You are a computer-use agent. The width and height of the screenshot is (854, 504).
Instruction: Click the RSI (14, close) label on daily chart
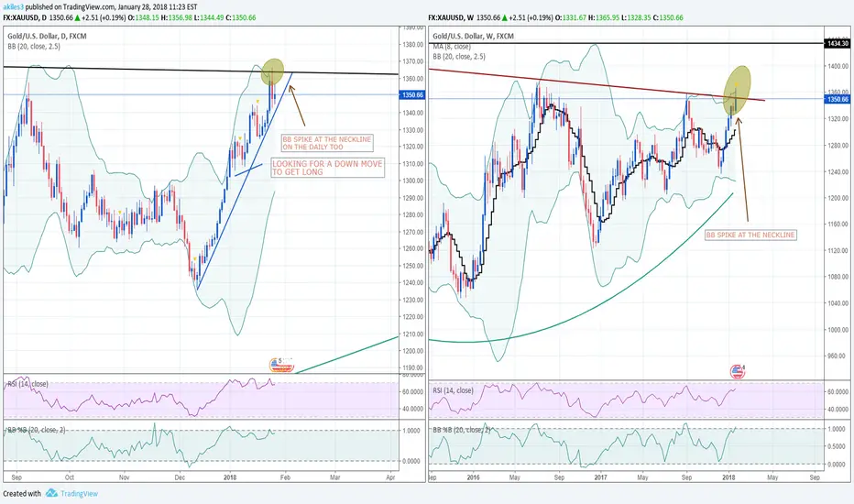(x=27, y=384)
